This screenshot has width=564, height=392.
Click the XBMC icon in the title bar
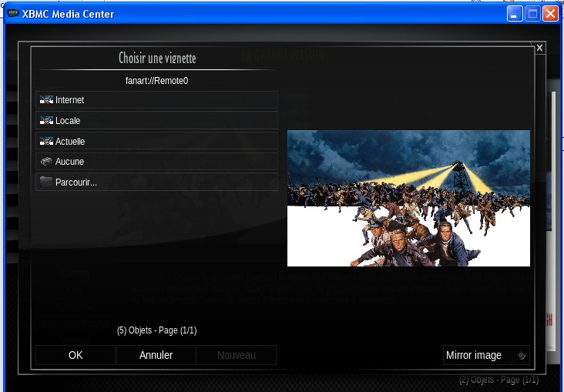[x=13, y=13]
